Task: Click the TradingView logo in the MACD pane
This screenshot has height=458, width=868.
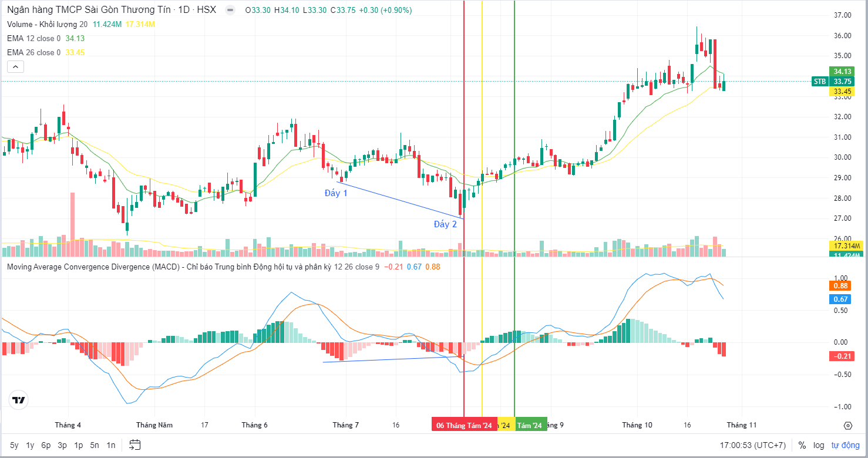Action: click(19, 400)
